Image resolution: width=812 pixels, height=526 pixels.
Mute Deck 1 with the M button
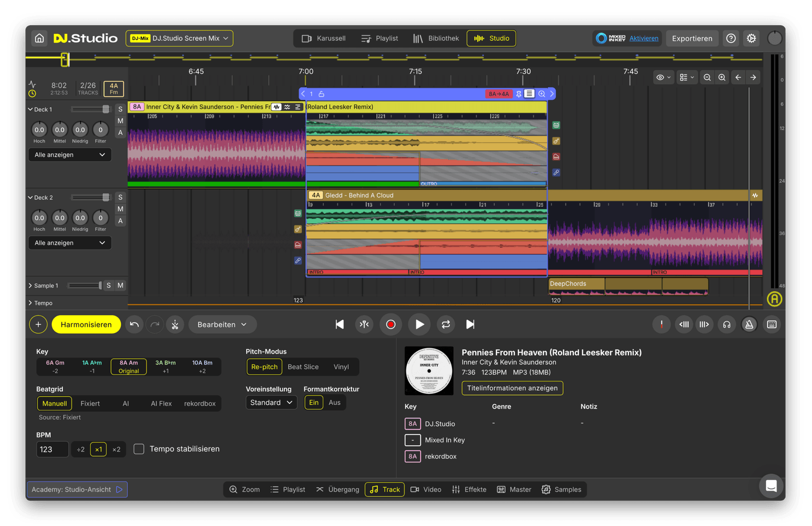(120, 121)
